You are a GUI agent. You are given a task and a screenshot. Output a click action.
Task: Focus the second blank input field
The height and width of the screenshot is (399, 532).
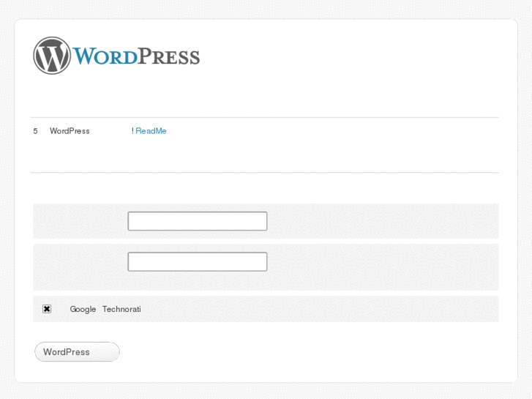coord(198,261)
